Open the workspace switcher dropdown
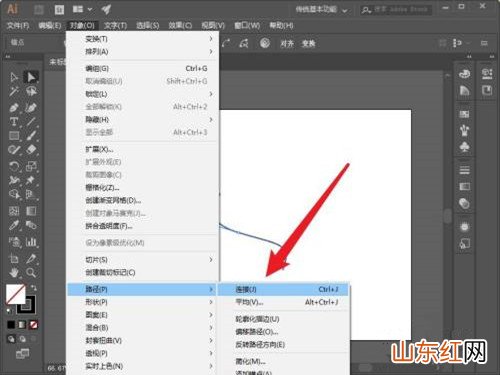 (x=321, y=10)
